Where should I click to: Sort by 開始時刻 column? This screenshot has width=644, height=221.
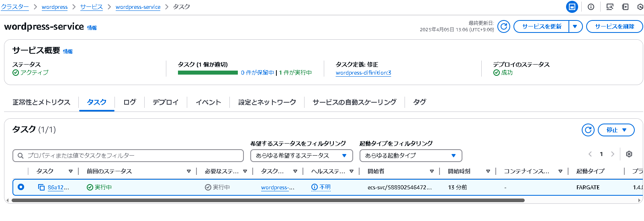(488, 171)
